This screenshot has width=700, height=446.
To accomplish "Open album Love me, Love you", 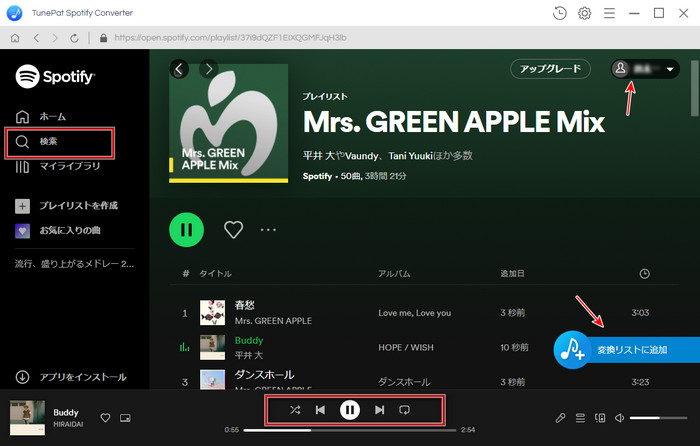I will [415, 313].
